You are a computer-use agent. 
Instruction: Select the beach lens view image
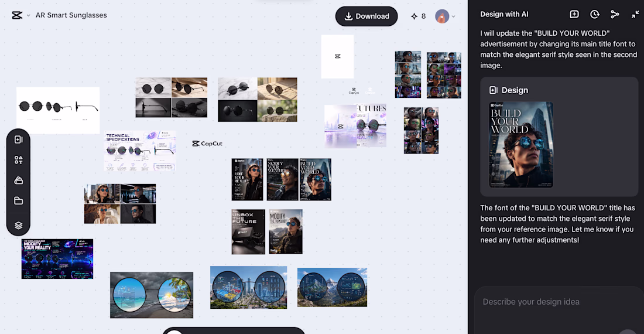pos(152,295)
